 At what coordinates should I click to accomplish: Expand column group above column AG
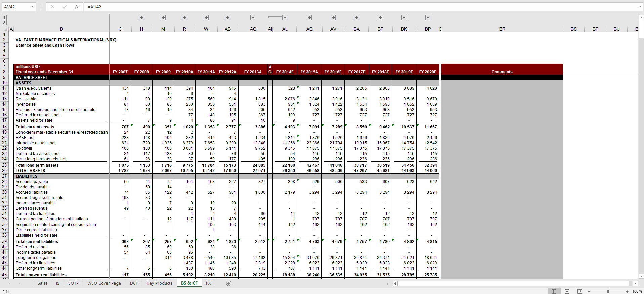click(253, 18)
